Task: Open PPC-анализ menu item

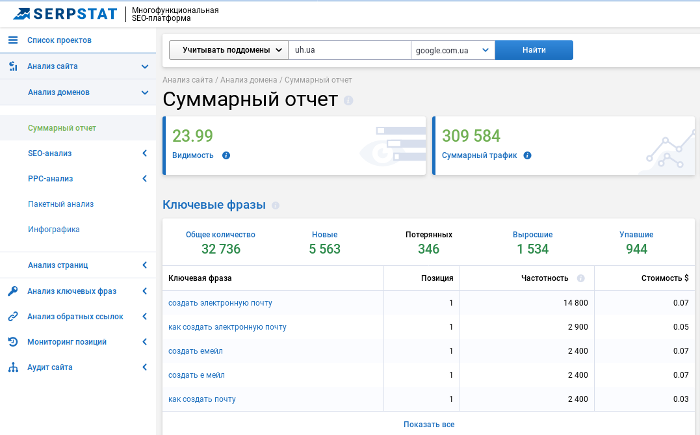Action: point(50,179)
